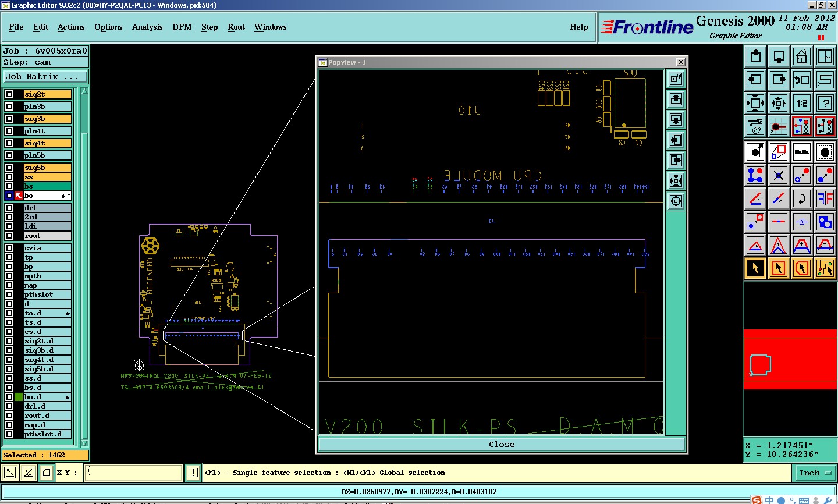The width and height of the screenshot is (838, 504).
Task: Open the wrench and palette settings icon
Action: (x=755, y=126)
